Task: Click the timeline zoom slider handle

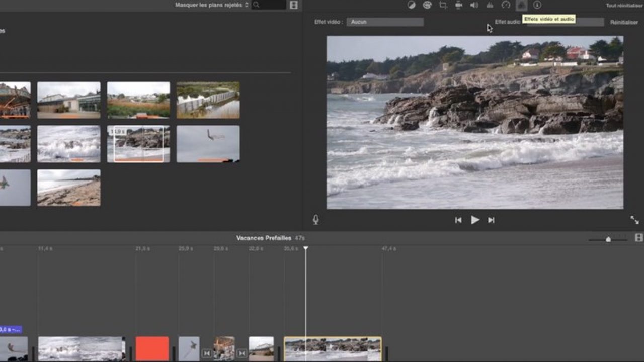Action: [608, 239]
